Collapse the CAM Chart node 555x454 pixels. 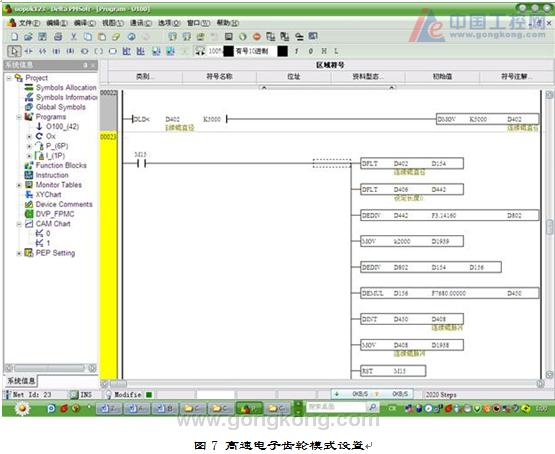[x=19, y=224]
